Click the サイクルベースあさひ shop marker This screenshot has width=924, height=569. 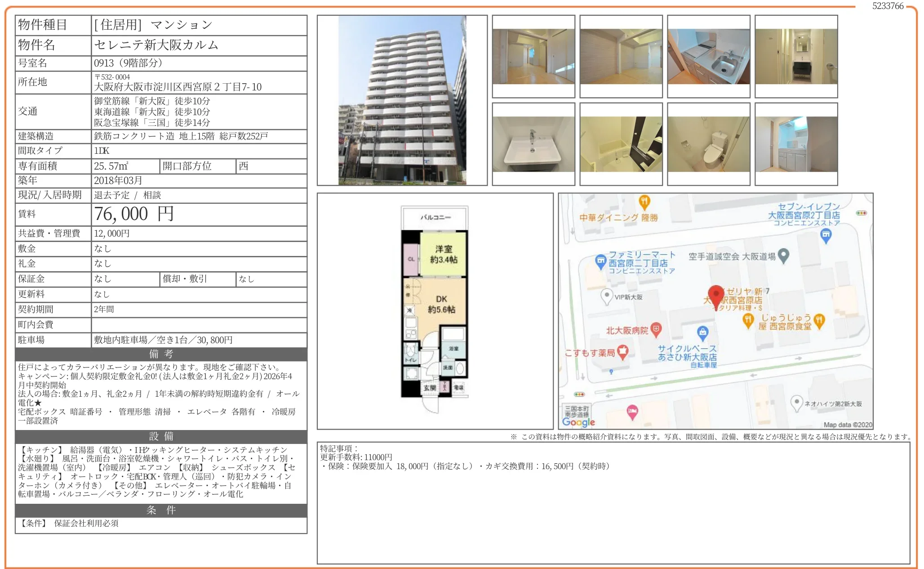click(x=702, y=333)
